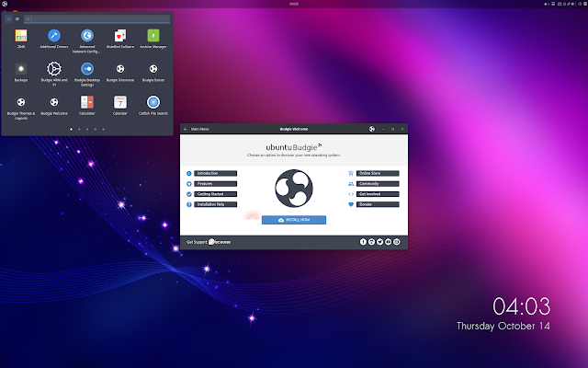Click the Community people icon
Image resolution: width=588 pixels, height=368 pixels.
[351, 184]
